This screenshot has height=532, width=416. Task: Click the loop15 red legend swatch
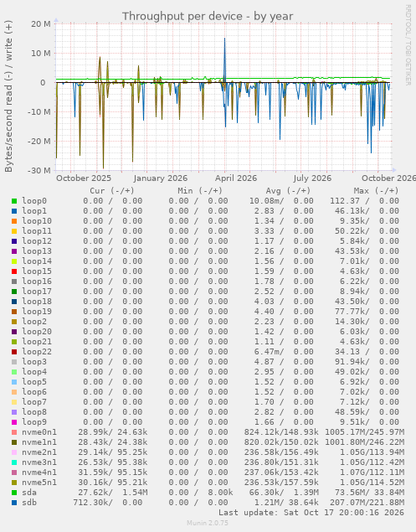[14, 271]
